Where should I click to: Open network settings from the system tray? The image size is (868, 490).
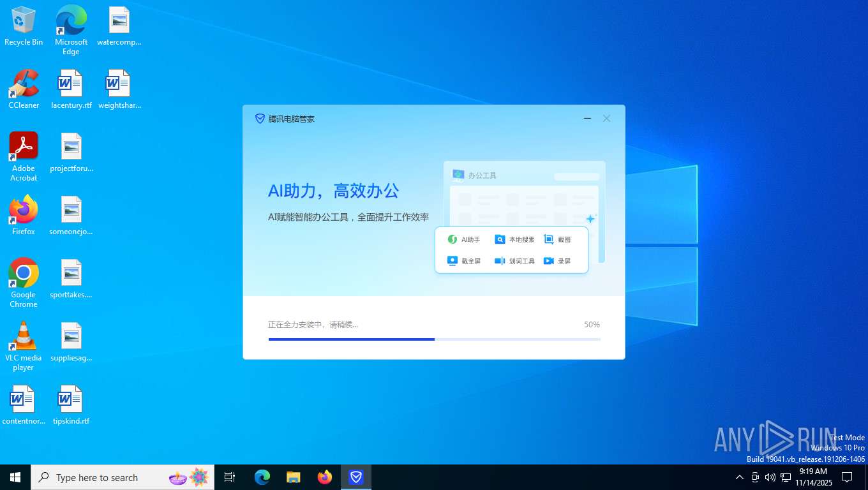pos(786,477)
